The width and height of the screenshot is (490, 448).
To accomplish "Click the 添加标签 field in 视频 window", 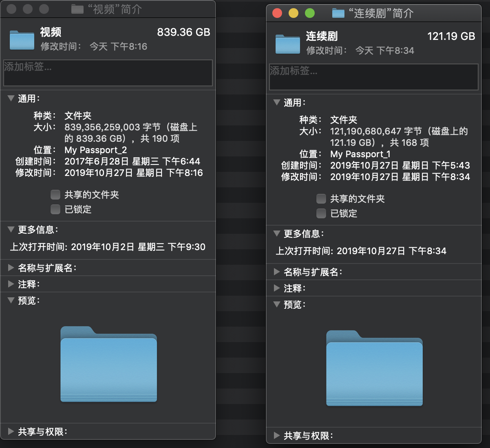I will 108,73.
